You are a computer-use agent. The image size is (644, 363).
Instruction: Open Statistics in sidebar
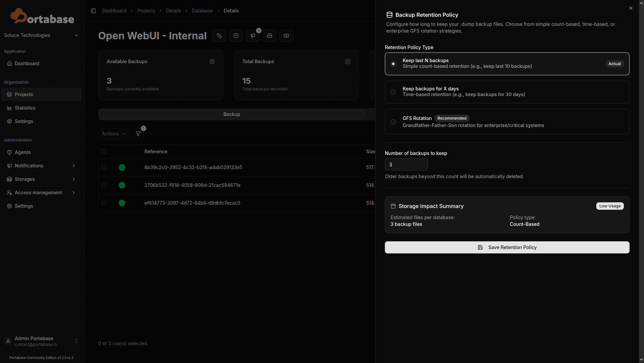click(x=41, y=108)
